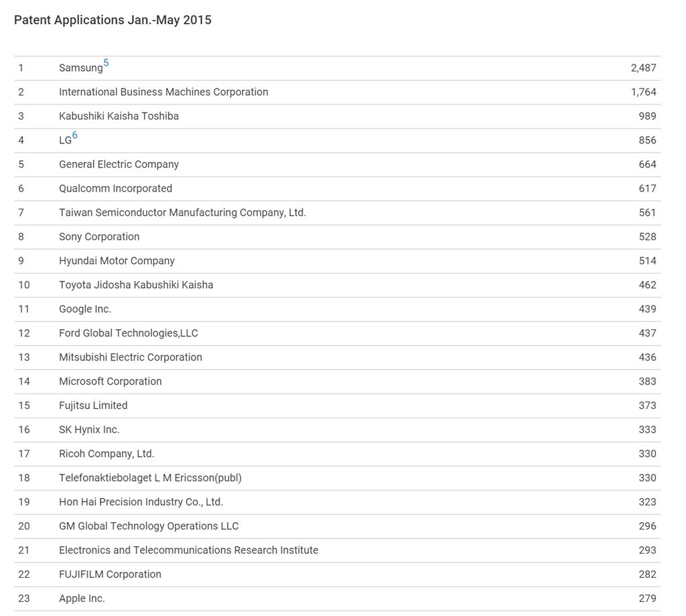Click on 'Kabushiki Kaisha Toshiba'

pyautogui.click(x=119, y=116)
